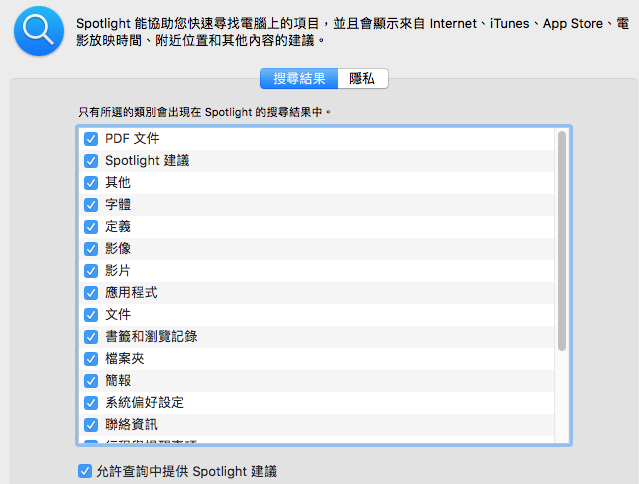Select the 文件 row label
Viewport: 639px width, 484px height.
coord(118,315)
